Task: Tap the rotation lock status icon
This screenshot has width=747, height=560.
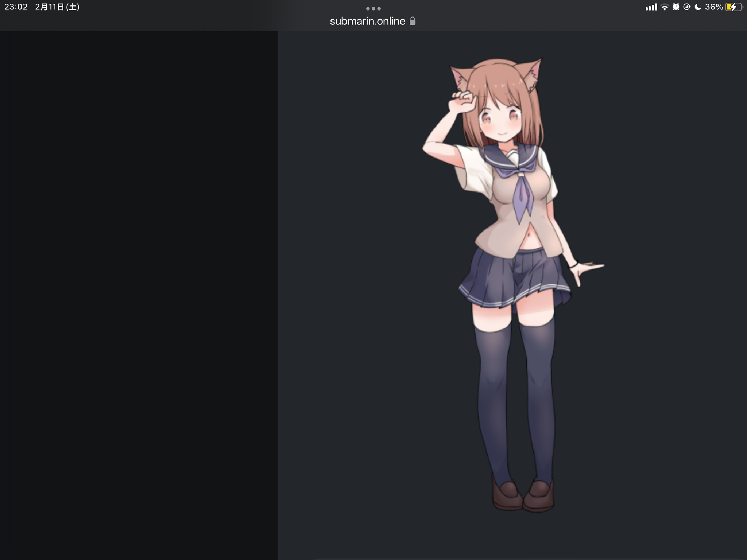Action: point(687,7)
